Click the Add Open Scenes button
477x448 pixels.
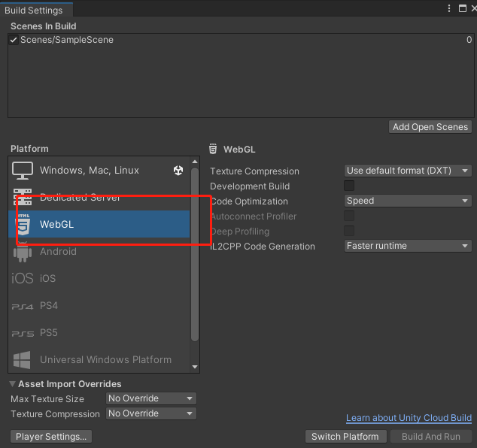[430, 127]
